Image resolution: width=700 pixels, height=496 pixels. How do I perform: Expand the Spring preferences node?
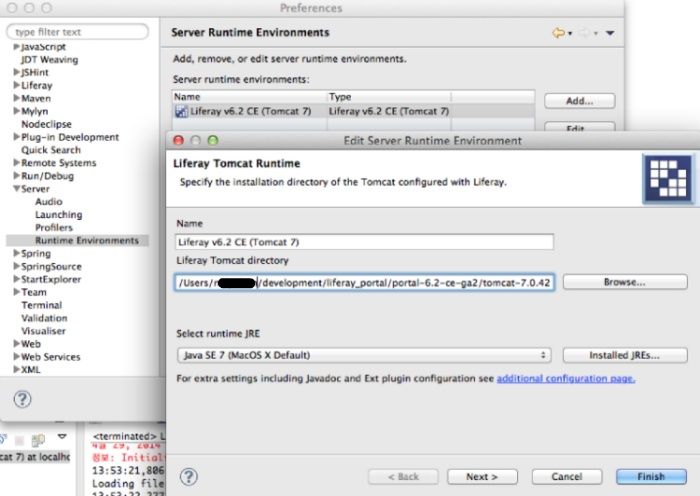tap(17, 253)
